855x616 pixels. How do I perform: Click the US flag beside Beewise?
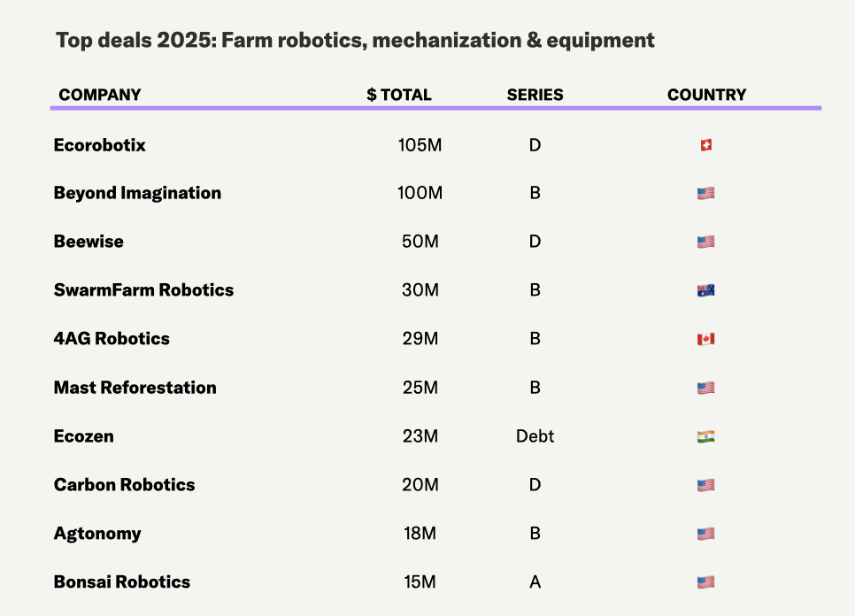coord(705,242)
